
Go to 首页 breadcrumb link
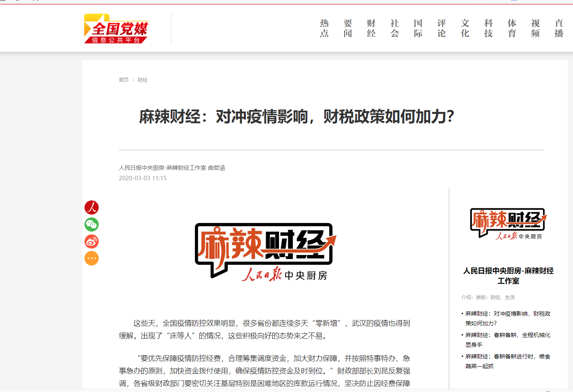[124, 80]
